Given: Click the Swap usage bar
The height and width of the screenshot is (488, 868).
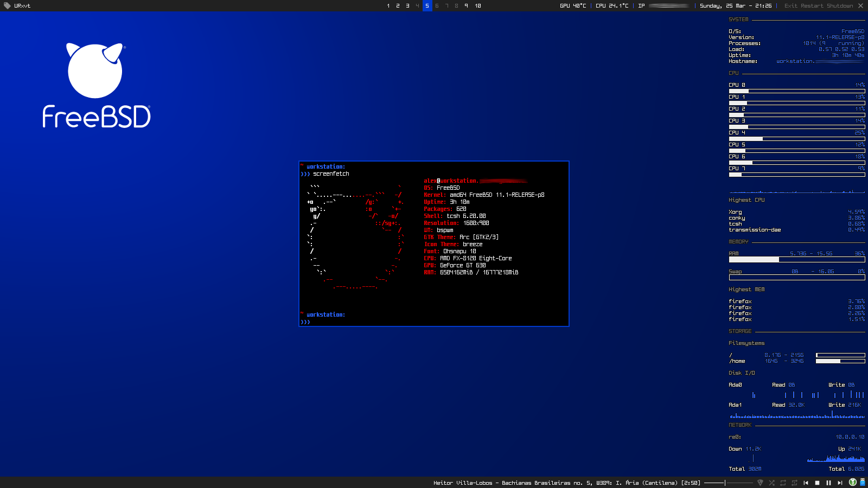Looking at the screenshot, I should coord(797,278).
